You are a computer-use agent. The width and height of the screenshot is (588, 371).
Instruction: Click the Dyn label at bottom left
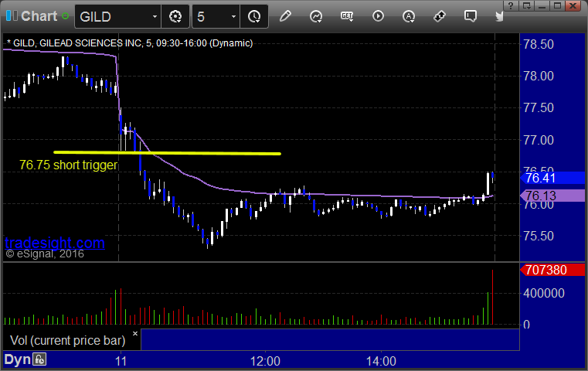(17, 359)
